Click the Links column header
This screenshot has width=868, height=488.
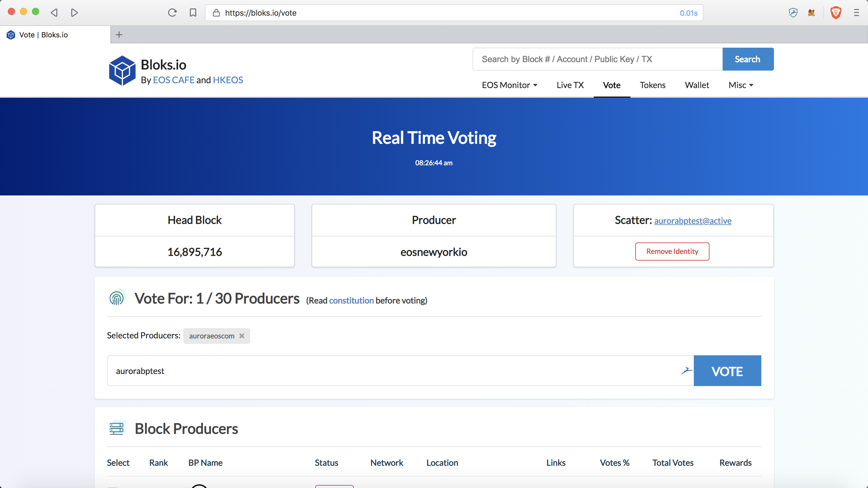coord(556,462)
